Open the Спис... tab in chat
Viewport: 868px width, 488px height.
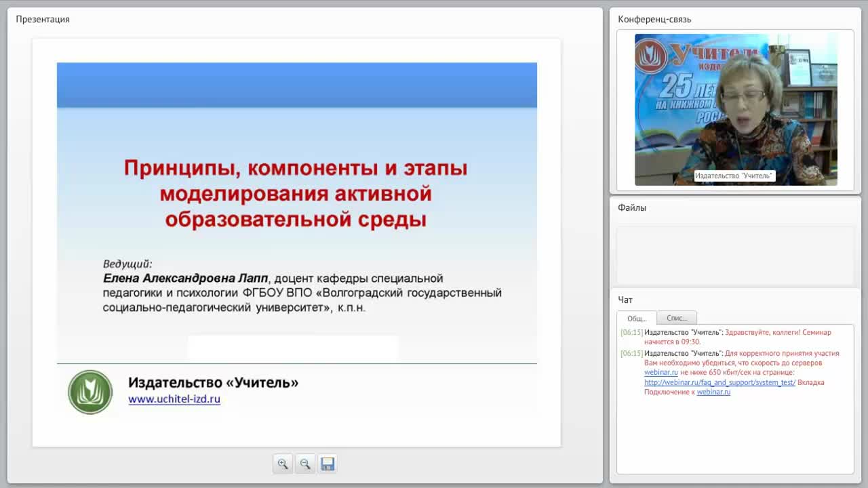(x=677, y=318)
